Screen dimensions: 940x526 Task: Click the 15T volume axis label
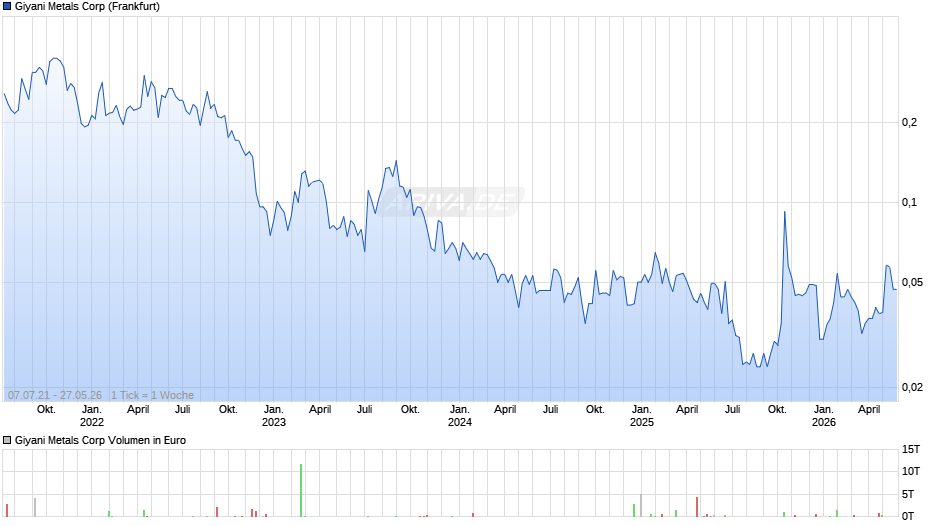911,449
